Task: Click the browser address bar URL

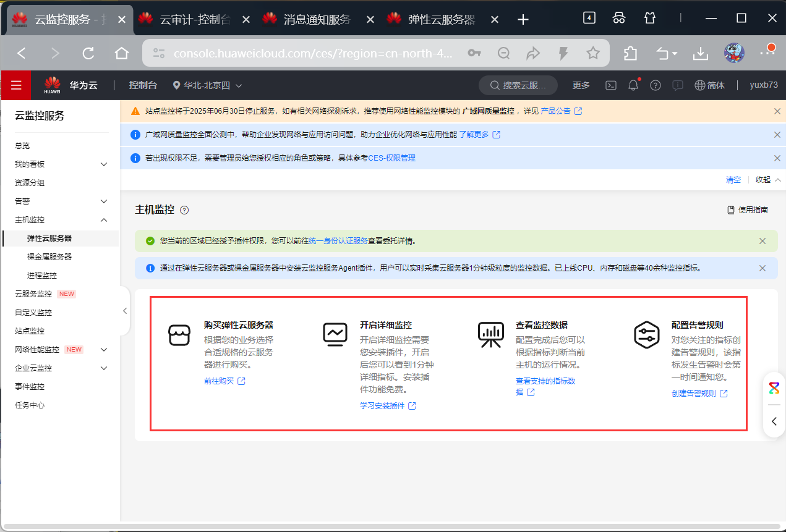Action: tap(314, 54)
